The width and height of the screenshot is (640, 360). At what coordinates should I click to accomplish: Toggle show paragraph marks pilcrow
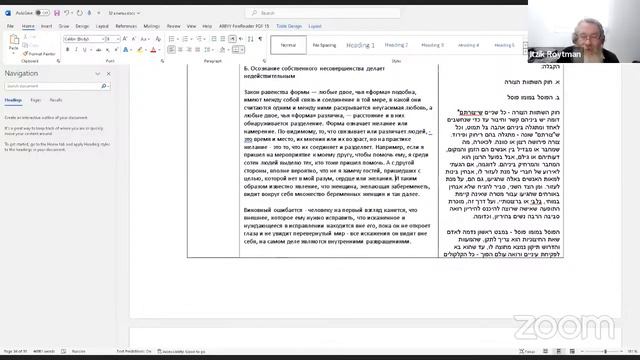click(260, 39)
